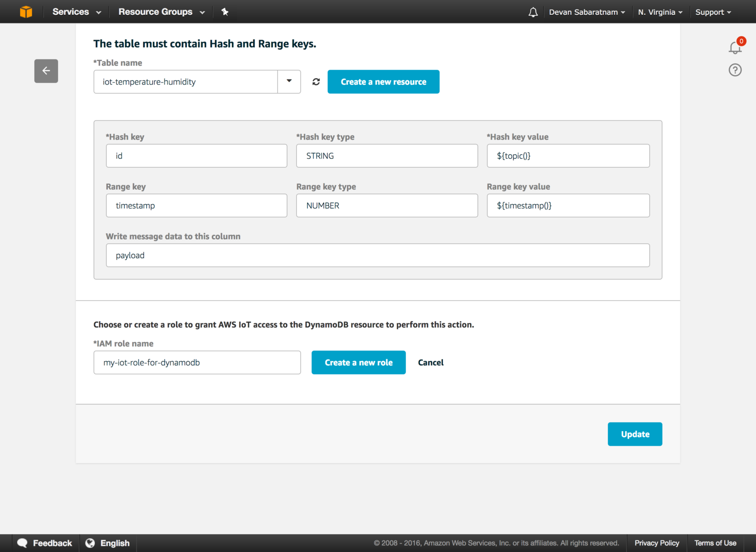Click the AWS cube logo icon

[26, 12]
